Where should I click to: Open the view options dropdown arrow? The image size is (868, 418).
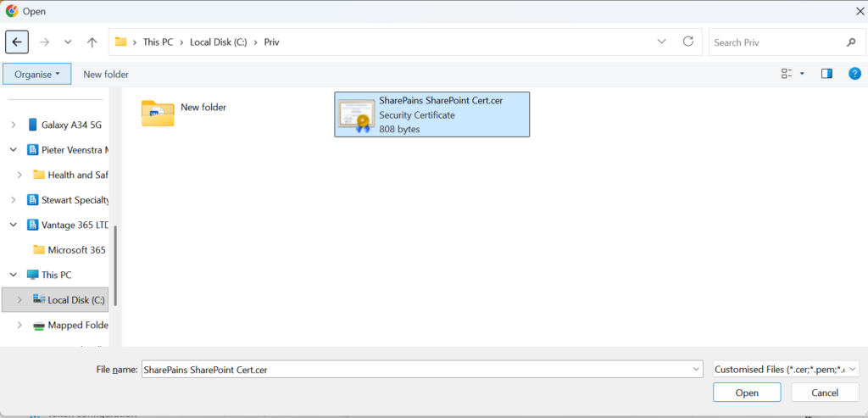coord(802,74)
